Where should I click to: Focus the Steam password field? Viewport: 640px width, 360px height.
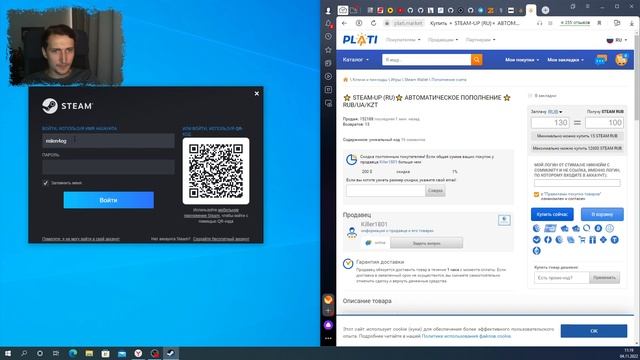pyautogui.click(x=108, y=167)
